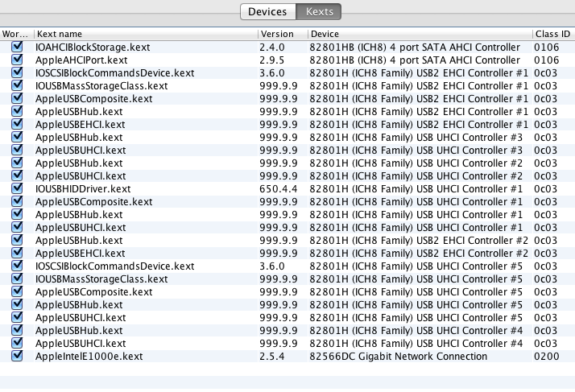The width and height of the screenshot is (575, 392).
Task: Click version 3.6.0 in UHCI Controller #5 row
Action: point(271,266)
